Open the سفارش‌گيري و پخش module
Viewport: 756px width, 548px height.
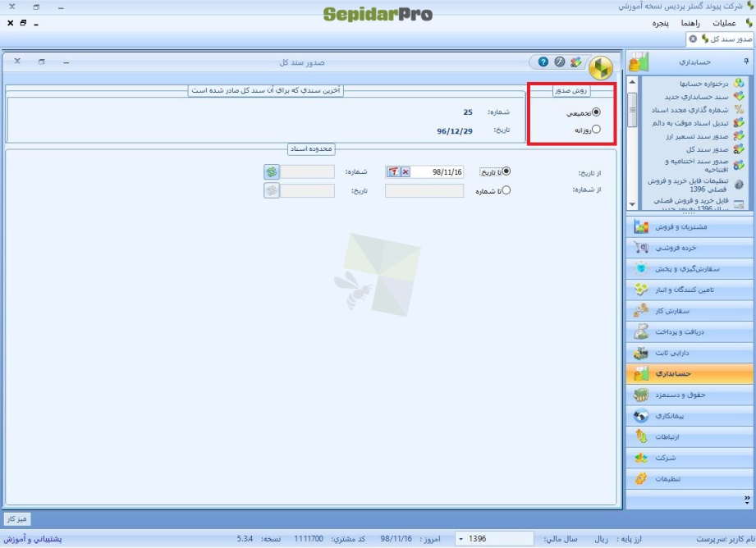click(x=690, y=269)
